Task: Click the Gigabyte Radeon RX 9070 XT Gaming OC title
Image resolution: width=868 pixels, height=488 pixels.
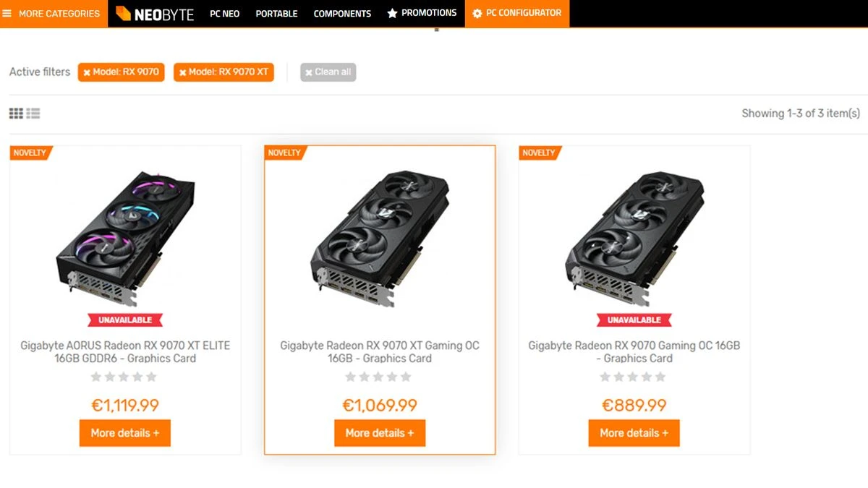Action: coord(380,351)
